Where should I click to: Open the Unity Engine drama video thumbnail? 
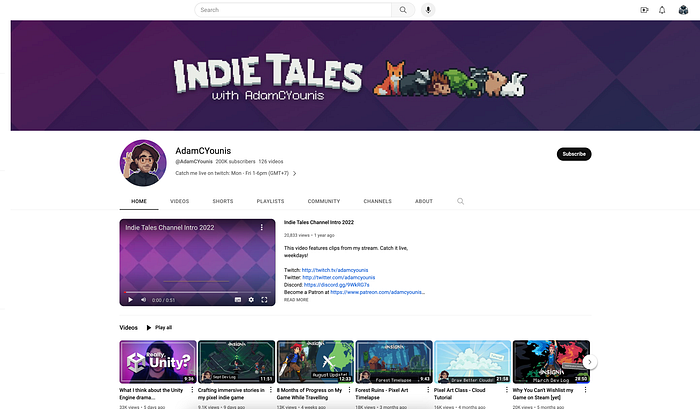[158, 362]
